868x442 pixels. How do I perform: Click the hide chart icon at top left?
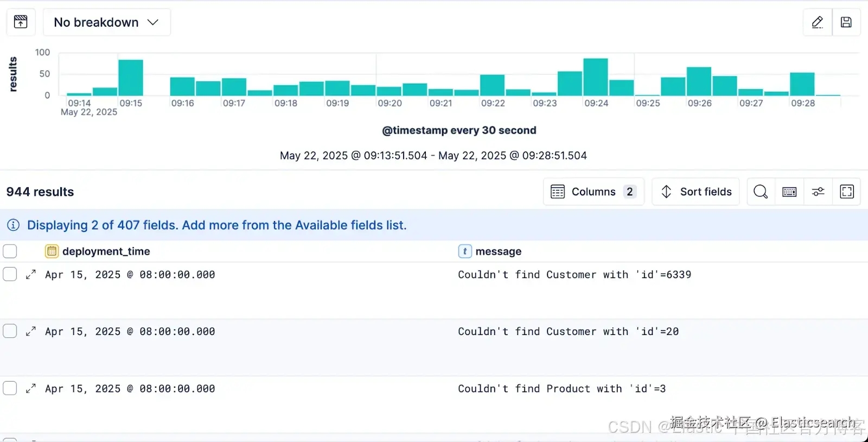point(21,22)
